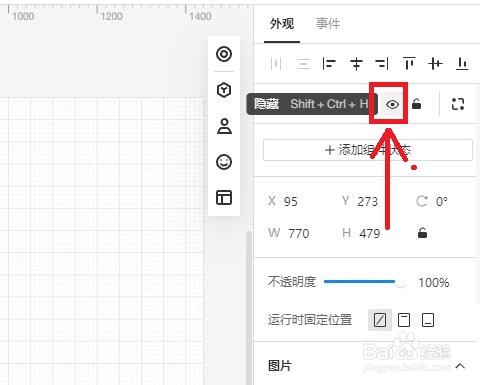The image size is (480, 385).
Task: Switch to the 外观 tab
Action: 282,24
